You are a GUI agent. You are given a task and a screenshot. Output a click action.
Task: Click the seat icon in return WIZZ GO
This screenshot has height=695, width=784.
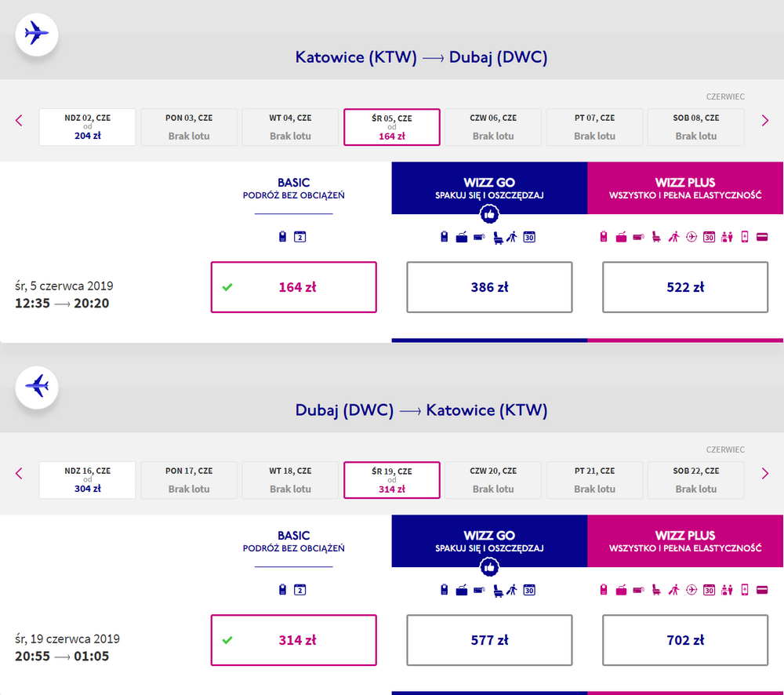(x=498, y=590)
